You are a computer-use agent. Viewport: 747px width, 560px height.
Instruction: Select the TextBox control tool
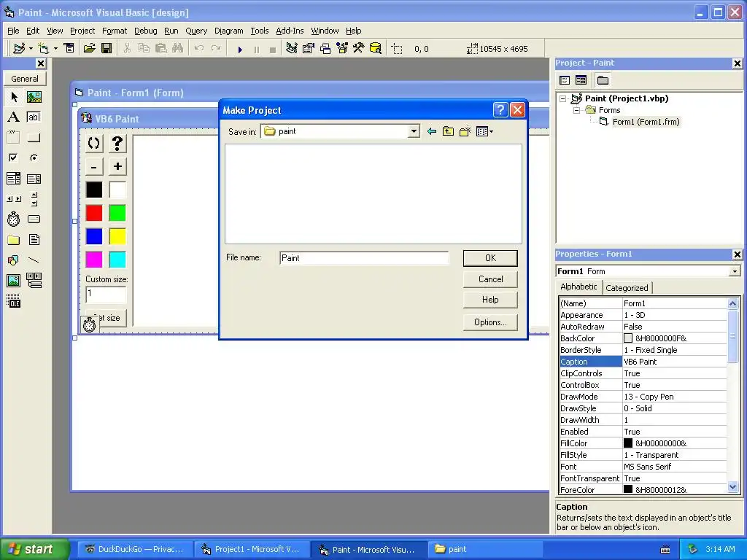34,117
